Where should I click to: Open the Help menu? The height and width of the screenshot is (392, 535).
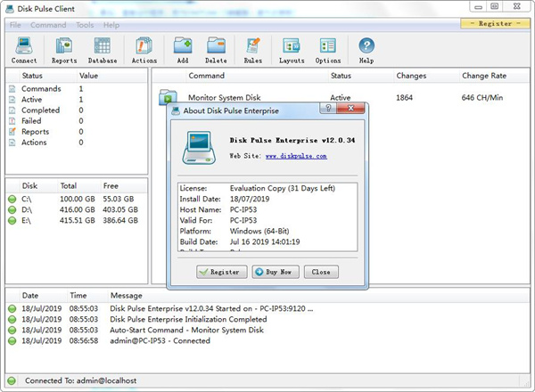coord(111,25)
